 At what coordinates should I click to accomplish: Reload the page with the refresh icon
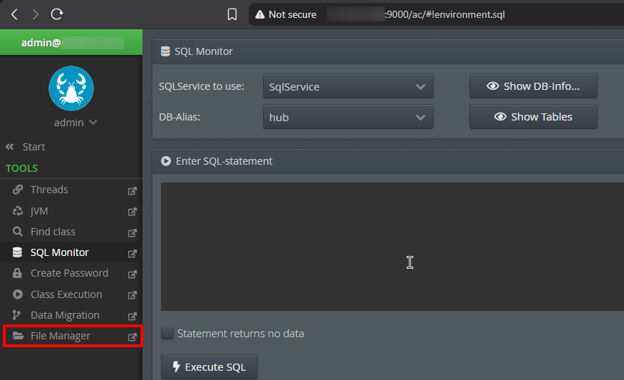point(57,14)
